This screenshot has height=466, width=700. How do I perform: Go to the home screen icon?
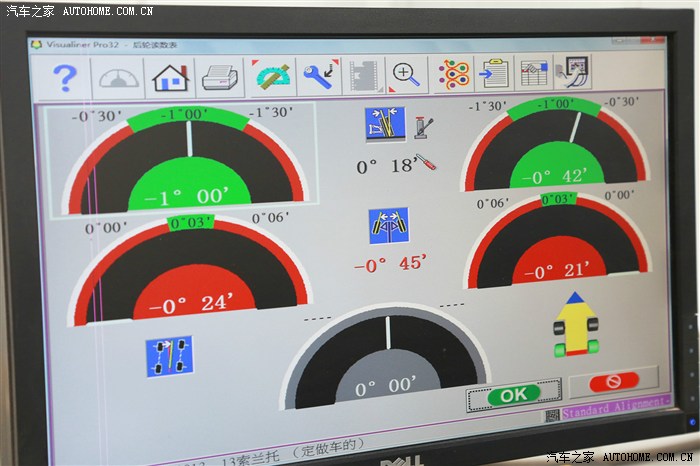[169, 77]
